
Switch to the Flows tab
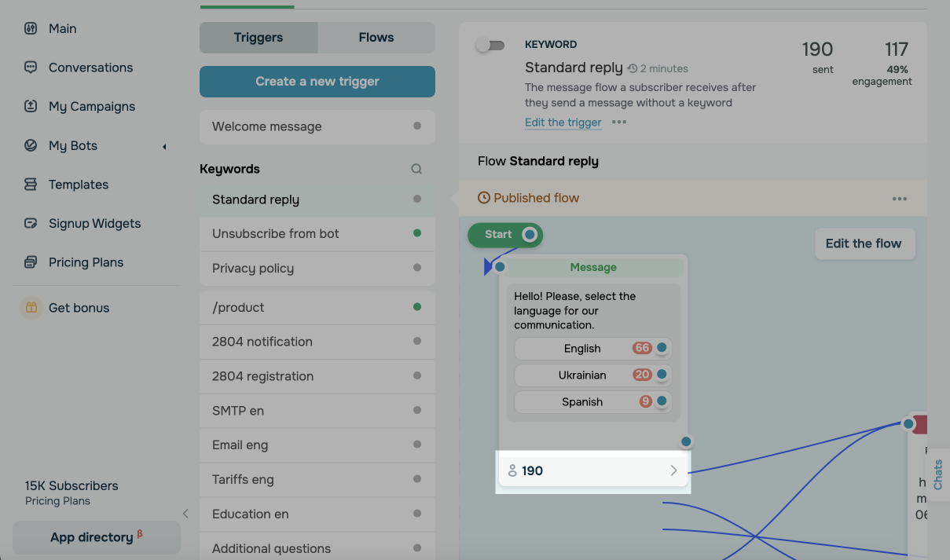pyautogui.click(x=376, y=38)
